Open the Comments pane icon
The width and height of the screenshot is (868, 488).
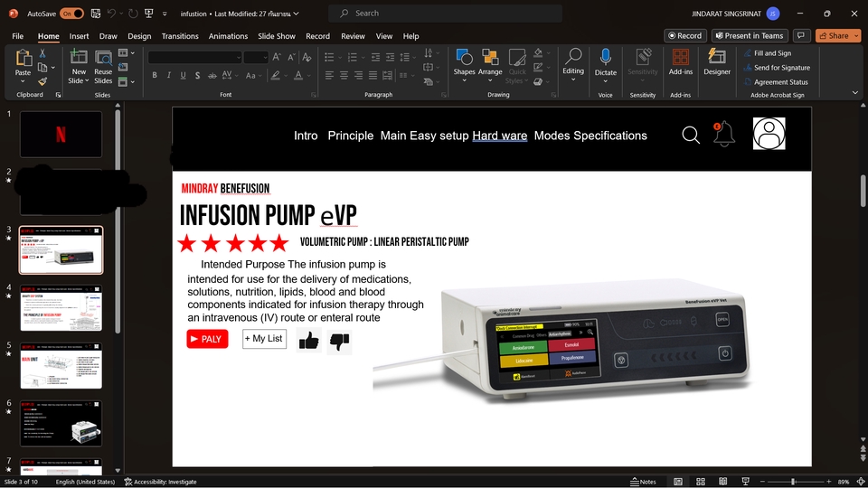point(800,35)
